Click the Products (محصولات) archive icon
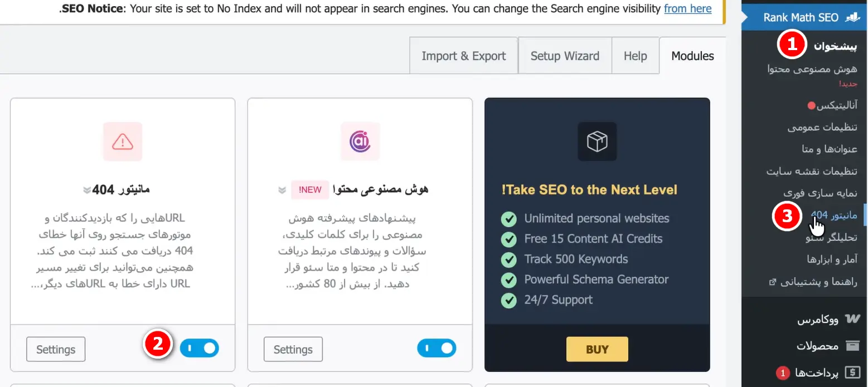 852,346
